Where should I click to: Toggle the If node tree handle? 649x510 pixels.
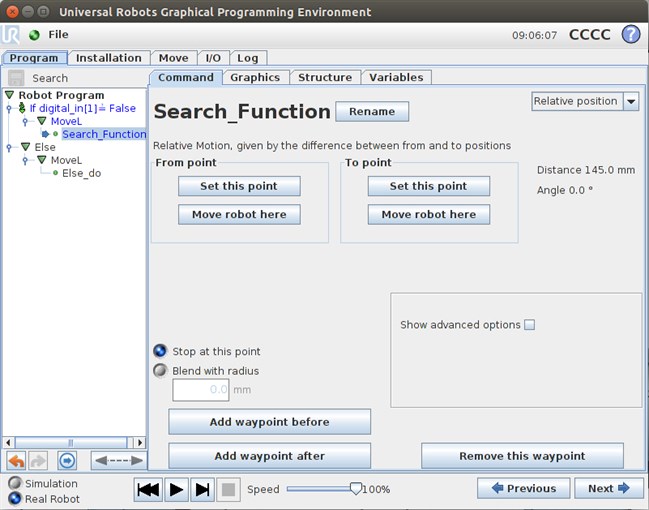[x=9, y=108]
